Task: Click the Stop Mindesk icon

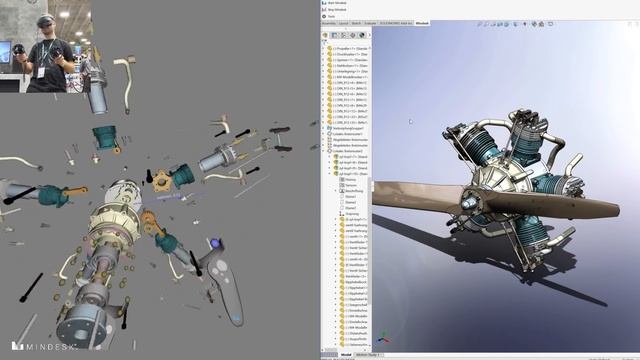Action: (324, 9)
